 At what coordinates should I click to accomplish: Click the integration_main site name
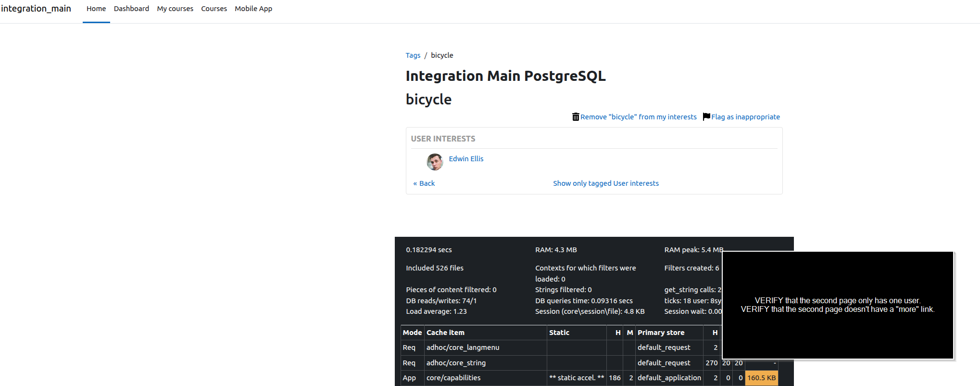pos(36,9)
